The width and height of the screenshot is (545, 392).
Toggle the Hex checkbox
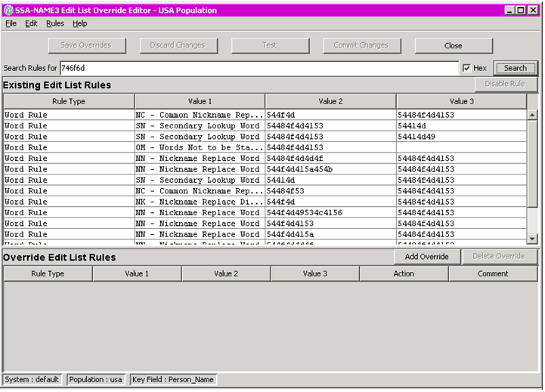(466, 68)
